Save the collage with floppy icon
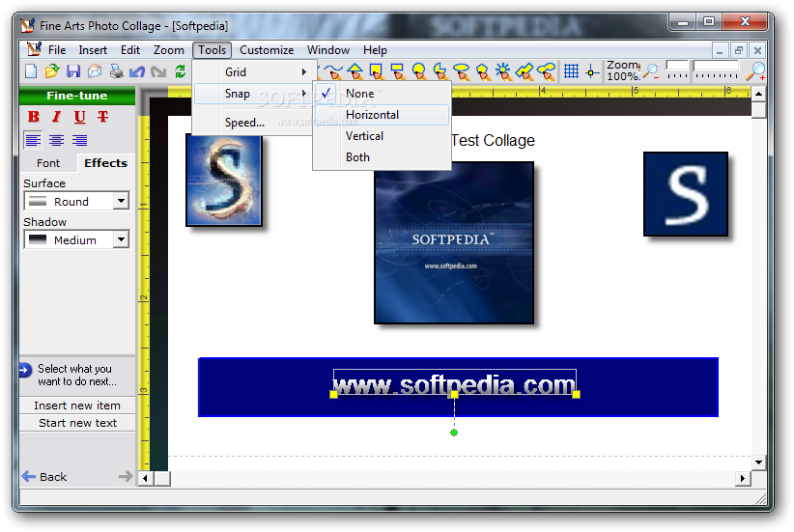This screenshot has width=794, height=532. point(73,71)
